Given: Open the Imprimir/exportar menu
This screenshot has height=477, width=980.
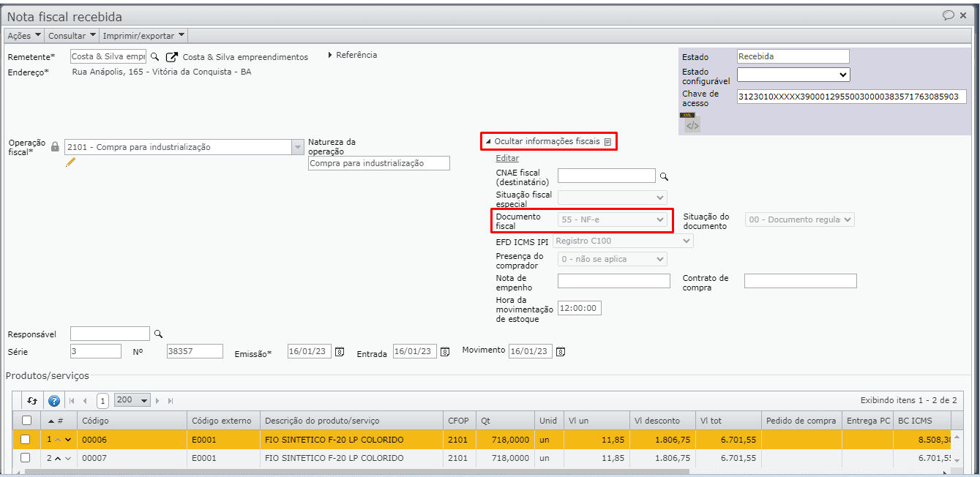Looking at the screenshot, I should point(143,35).
